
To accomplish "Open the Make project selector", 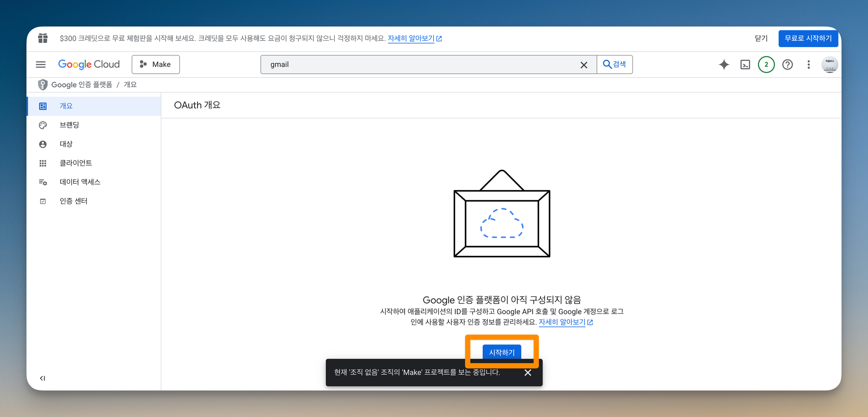I will 156,64.
